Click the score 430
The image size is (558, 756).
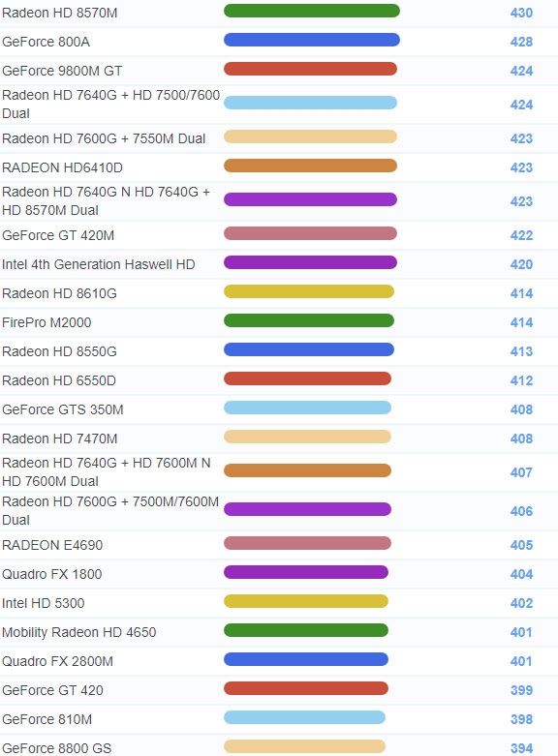(x=521, y=13)
